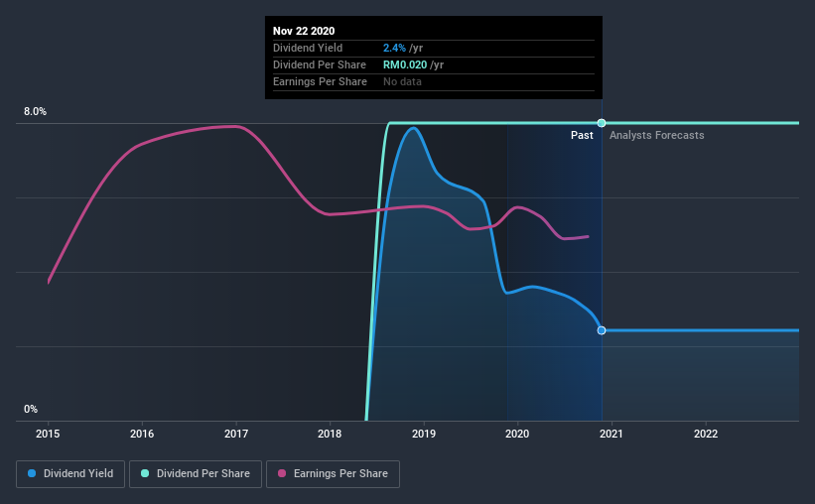Click the tooltip 'Earnings Per Share' row label
Viewport: 815px width, 504px height.
coord(320,81)
